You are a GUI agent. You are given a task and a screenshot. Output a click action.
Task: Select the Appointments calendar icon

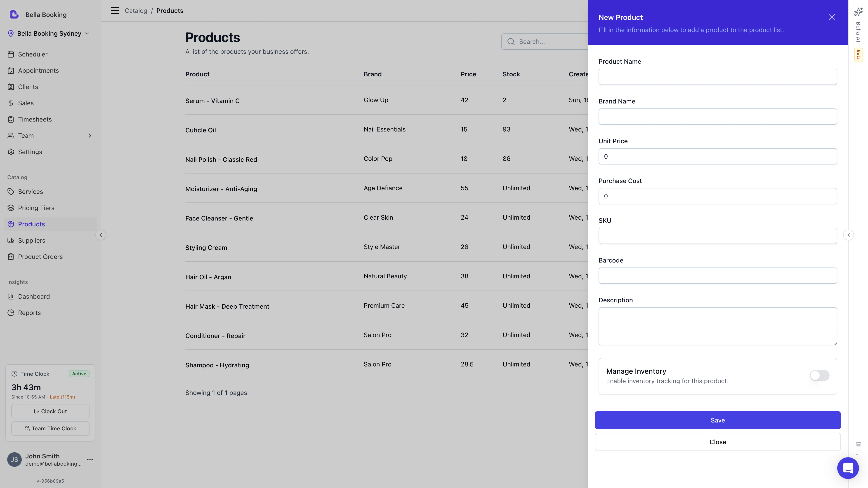point(11,70)
